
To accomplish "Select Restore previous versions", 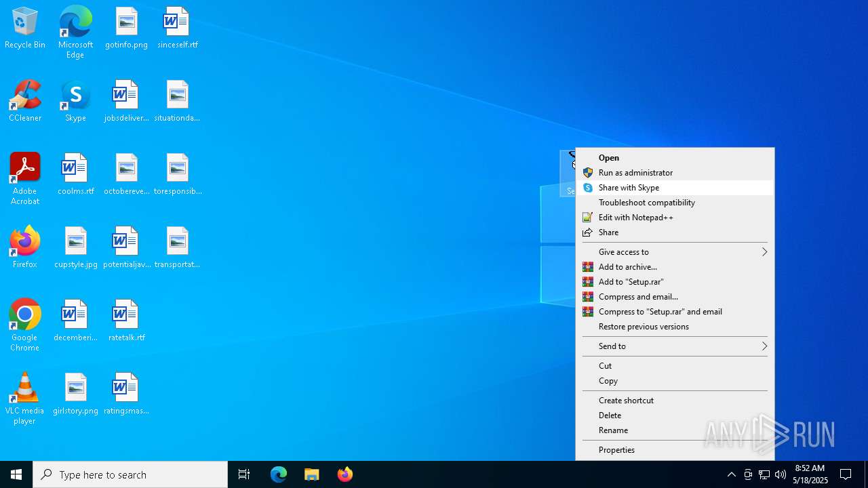I will [x=675, y=327].
